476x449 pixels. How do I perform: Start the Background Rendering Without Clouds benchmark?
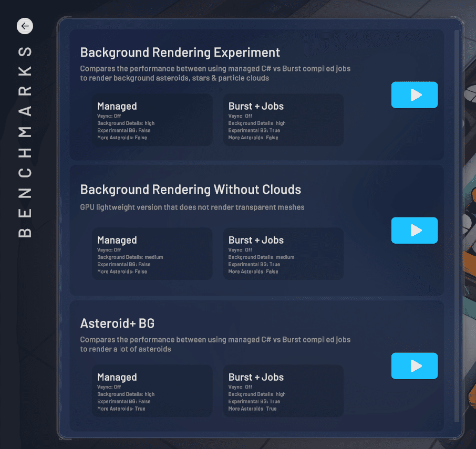pos(415,230)
